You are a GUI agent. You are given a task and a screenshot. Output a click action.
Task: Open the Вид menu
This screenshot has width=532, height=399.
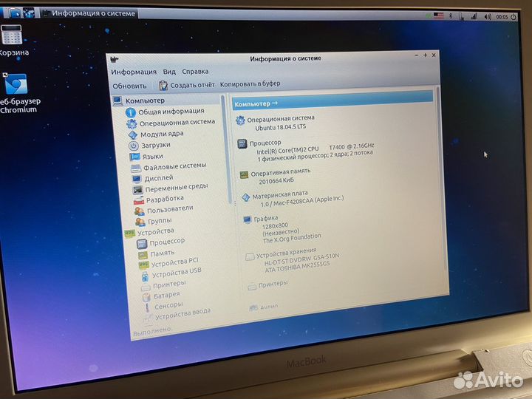tap(169, 72)
